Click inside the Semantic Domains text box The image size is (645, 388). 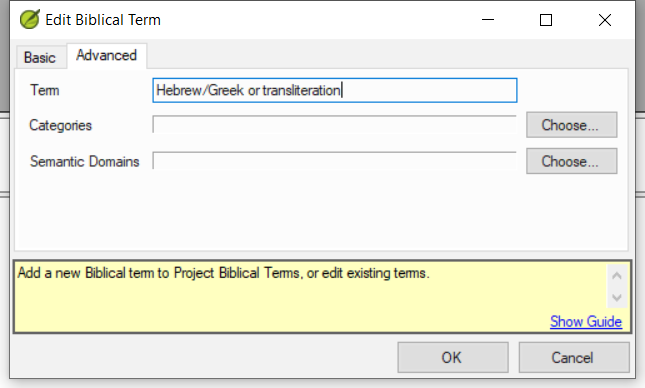tap(334, 161)
